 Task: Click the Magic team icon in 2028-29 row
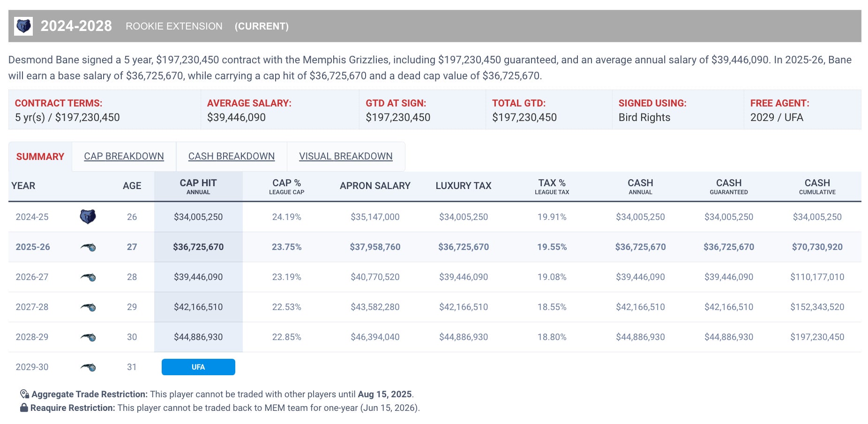[x=88, y=337]
